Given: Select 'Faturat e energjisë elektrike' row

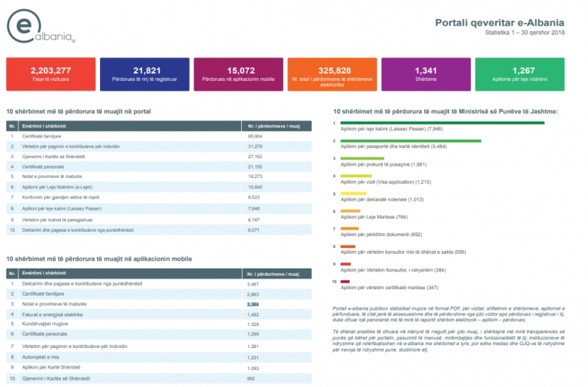Looking at the screenshot, I should 159,315.
